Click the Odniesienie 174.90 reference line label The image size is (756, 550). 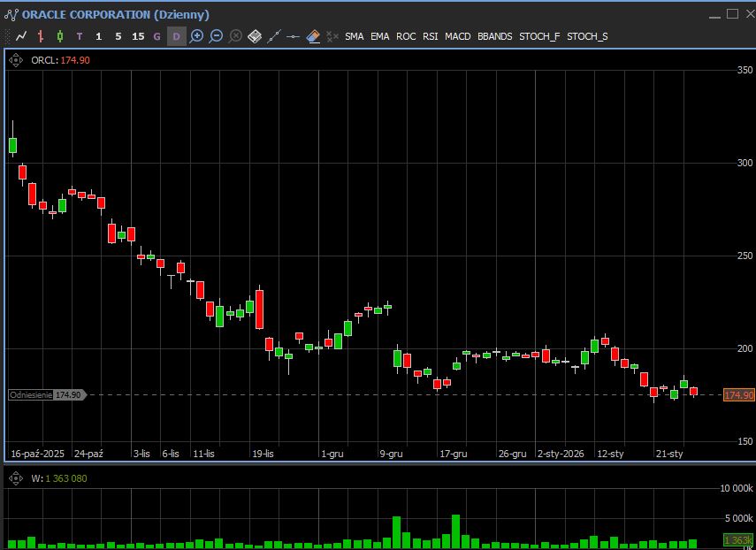(47, 395)
